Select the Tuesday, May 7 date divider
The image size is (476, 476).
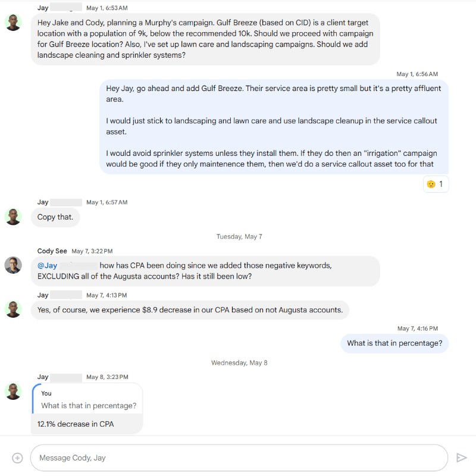click(239, 236)
